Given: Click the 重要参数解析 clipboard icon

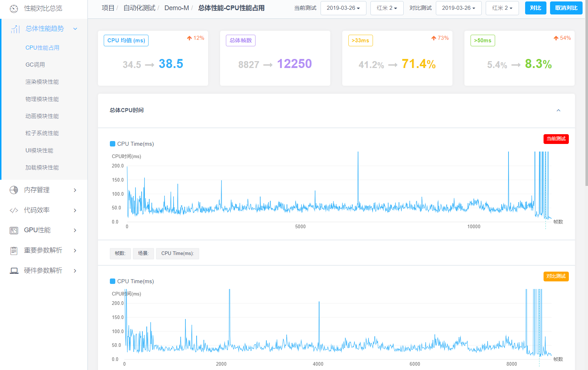Looking at the screenshot, I should (14, 250).
